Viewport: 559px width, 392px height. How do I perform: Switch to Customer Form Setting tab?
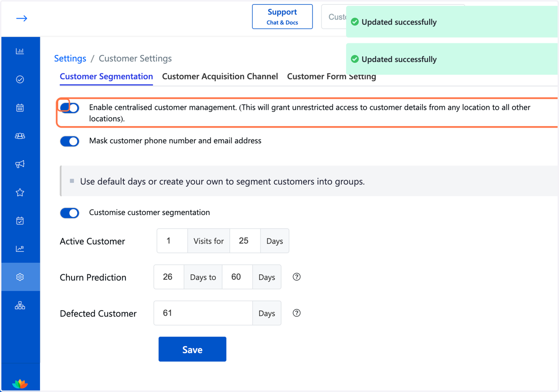pos(332,76)
